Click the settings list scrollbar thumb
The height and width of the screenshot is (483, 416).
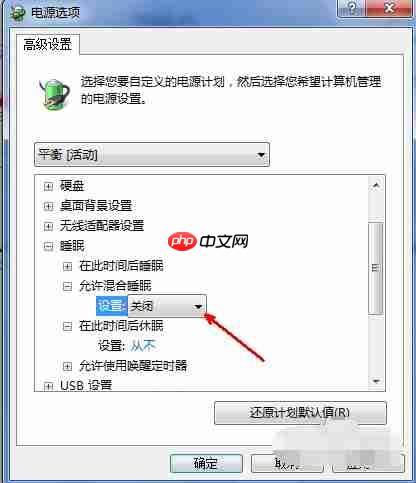[x=376, y=268]
